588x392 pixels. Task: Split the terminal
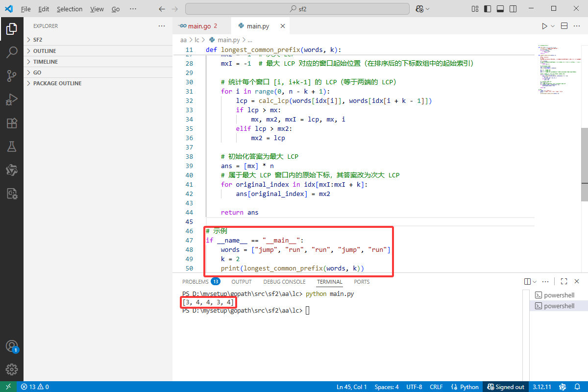pyautogui.click(x=527, y=282)
